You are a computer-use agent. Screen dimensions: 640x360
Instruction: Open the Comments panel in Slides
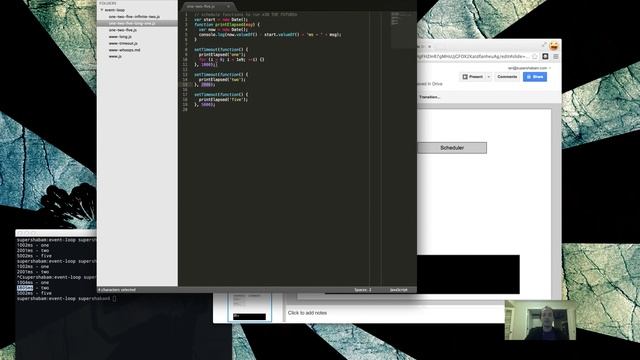coord(507,77)
